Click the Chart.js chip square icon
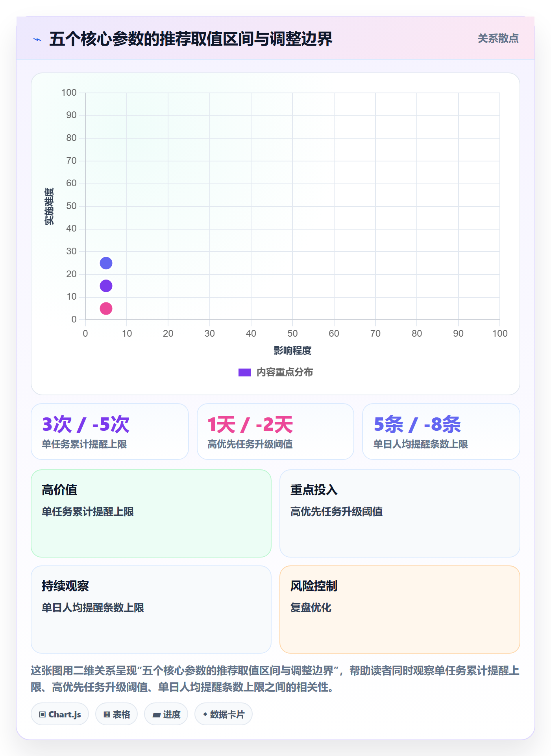The image size is (551, 756). click(43, 715)
